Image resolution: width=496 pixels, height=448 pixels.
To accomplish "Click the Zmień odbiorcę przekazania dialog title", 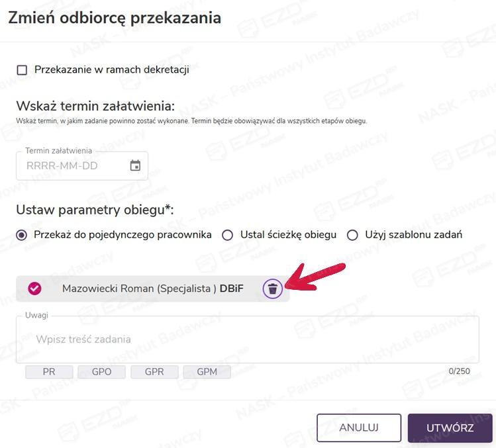I will (115, 19).
